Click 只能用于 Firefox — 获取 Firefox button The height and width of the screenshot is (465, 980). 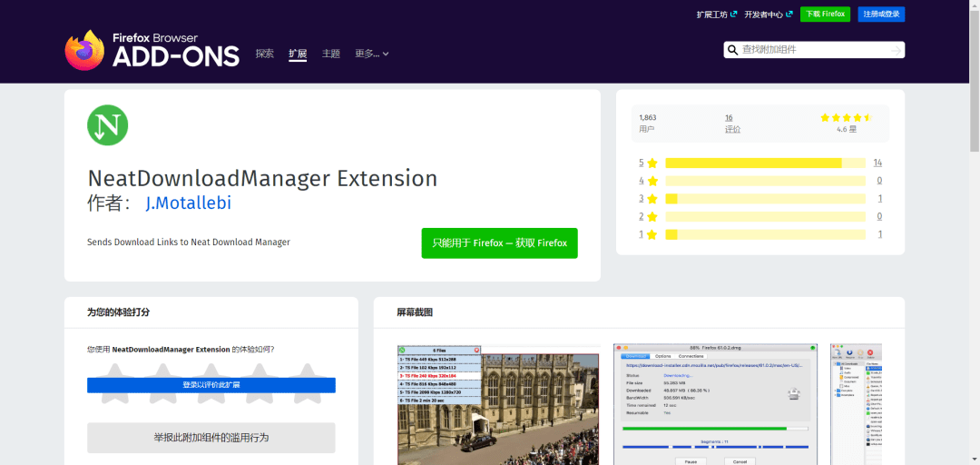tap(499, 242)
